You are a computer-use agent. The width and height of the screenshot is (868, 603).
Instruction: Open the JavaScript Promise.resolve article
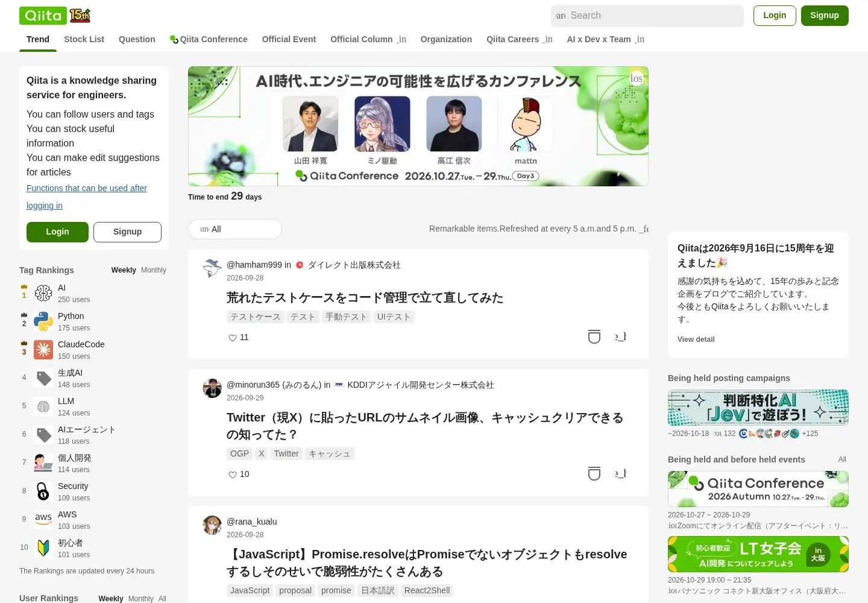click(427, 563)
